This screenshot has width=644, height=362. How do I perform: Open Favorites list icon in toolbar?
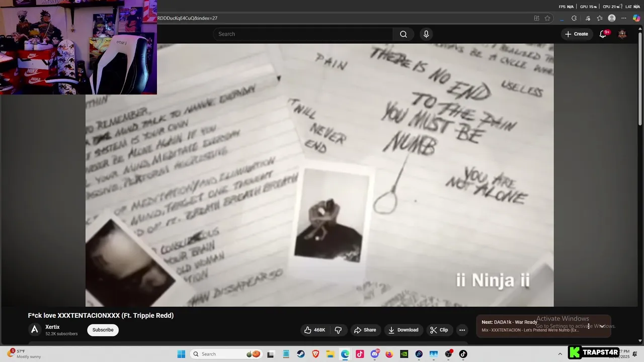(x=600, y=18)
